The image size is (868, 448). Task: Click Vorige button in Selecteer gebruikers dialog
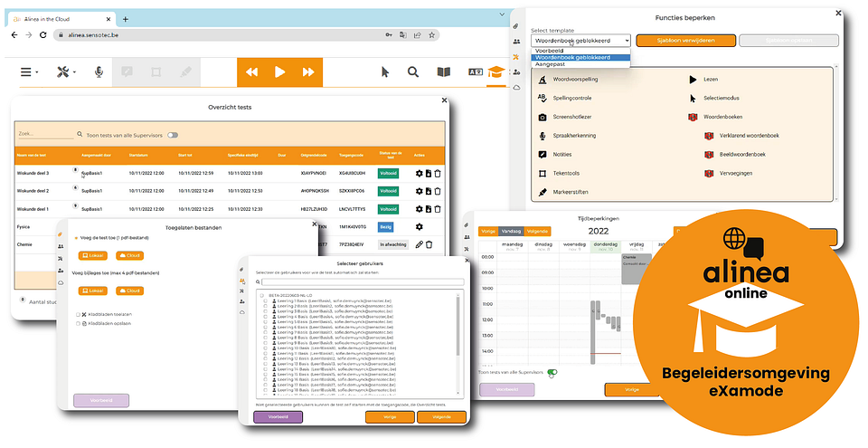coord(390,417)
